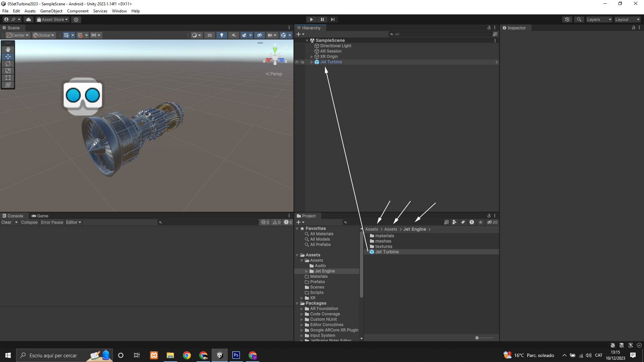Toggle 2D view mode
Viewport: 644px width, 362px height.
click(210, 35)
